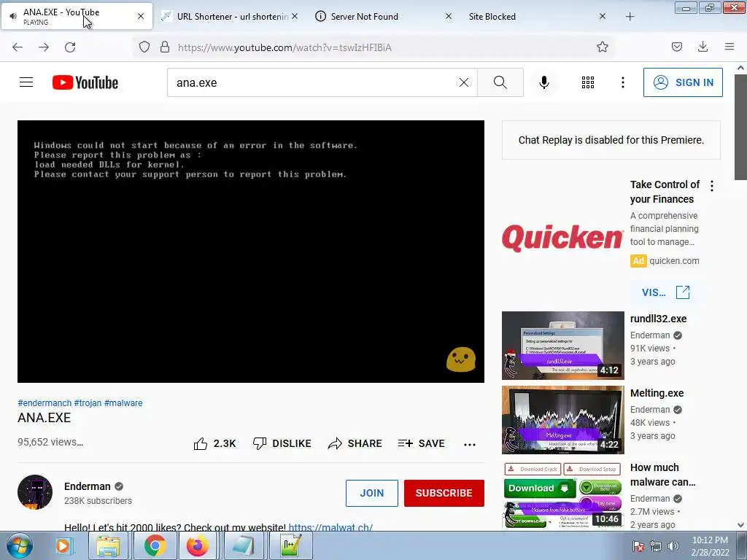Screen dimensions: 747x560
Task: Go back with browser back arrow
Action: [x=18, y=47]
